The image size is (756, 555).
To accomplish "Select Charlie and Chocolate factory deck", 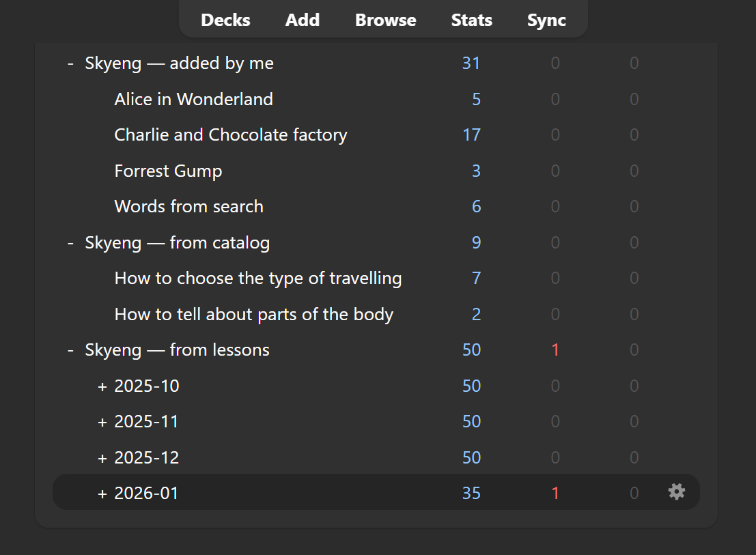I will (x=230, y=135).
